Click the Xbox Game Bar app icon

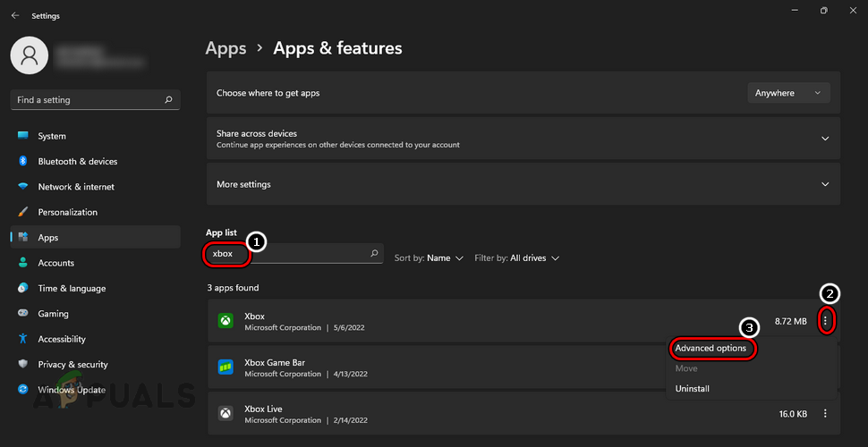(x=226, y=367)
